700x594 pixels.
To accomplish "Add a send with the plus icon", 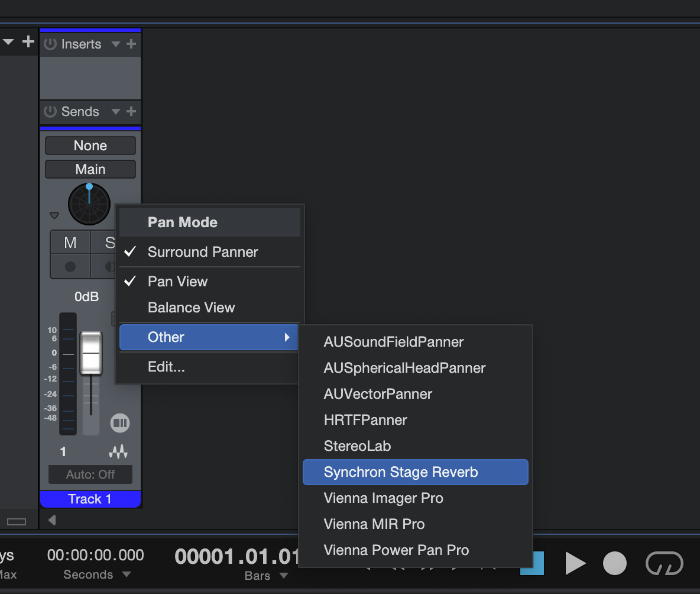I will 131,112.
